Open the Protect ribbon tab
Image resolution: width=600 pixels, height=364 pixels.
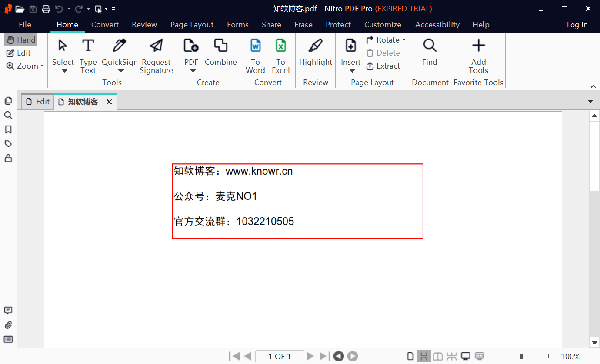coord(338,25)
